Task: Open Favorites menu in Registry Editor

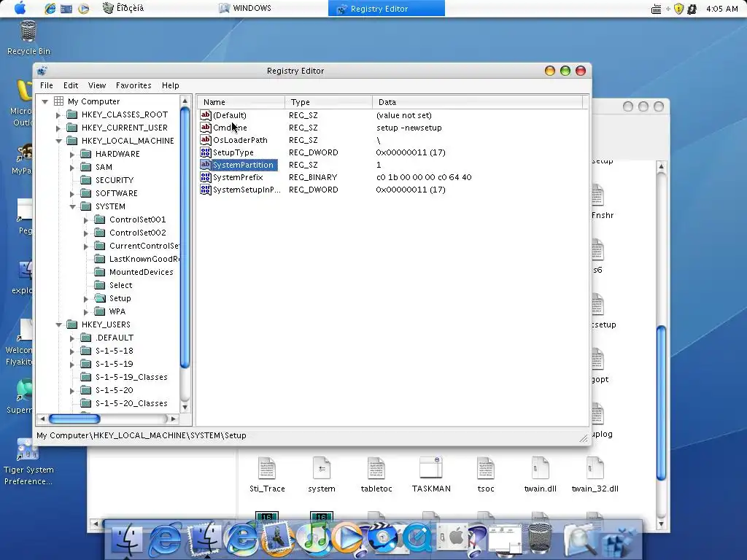Action: (x=133, y=85)
